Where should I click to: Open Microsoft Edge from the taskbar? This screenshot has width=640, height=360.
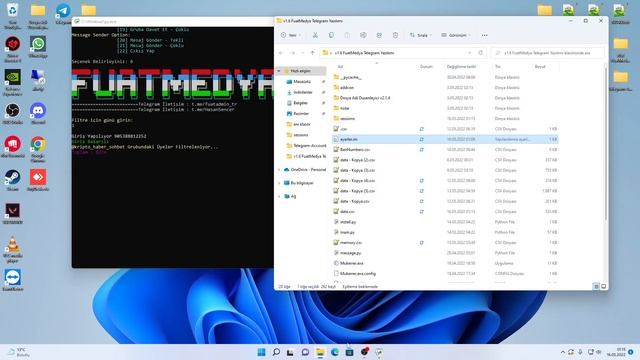tap(335, 352)
